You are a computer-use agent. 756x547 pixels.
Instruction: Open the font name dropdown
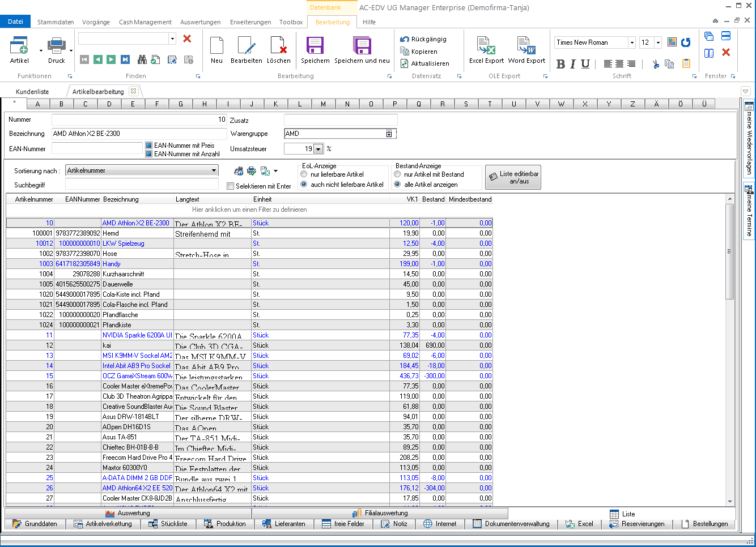point(632,42)
